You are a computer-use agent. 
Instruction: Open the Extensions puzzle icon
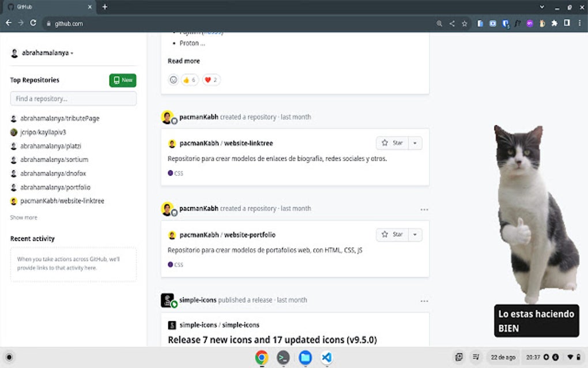(553, 24)
